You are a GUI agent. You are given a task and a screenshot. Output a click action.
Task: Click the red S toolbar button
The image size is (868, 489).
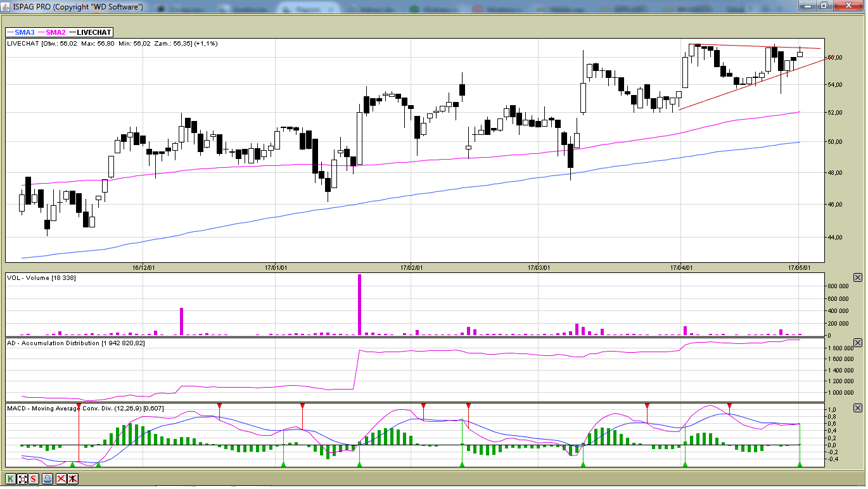click(34, 479)
